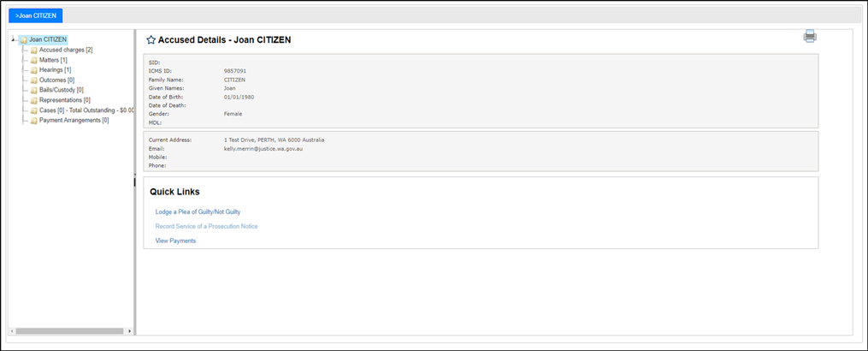Click the printer icon

(810, 37)
